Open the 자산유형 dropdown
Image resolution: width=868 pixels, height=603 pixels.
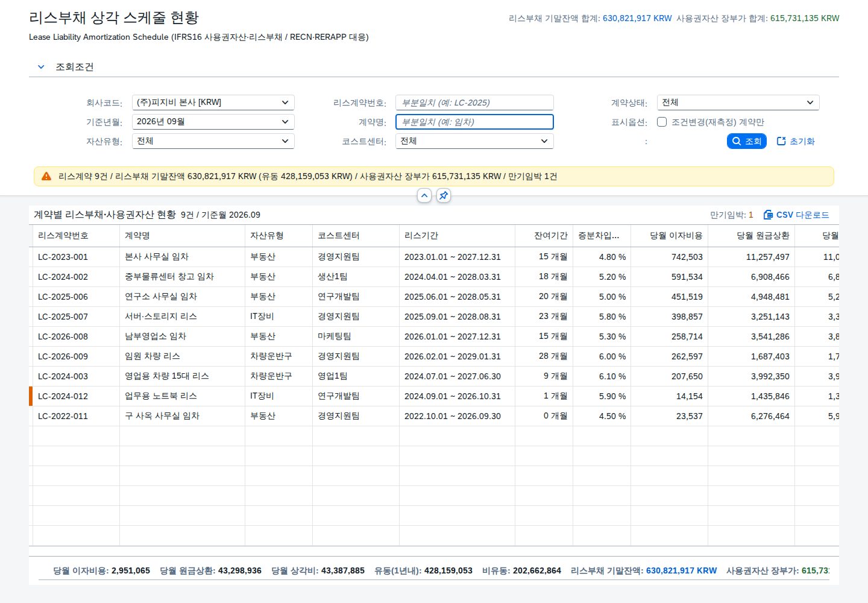click(x=213, y=141)
